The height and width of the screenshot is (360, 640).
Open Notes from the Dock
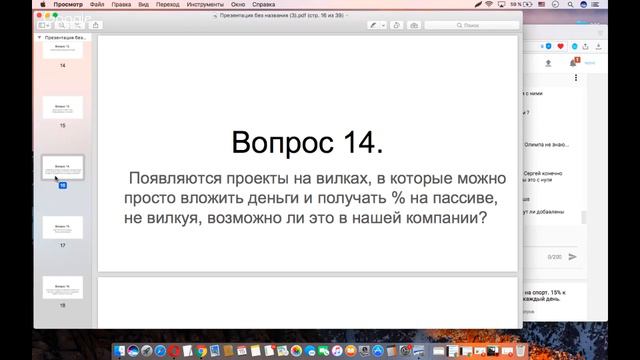click(x=256, y=351)
